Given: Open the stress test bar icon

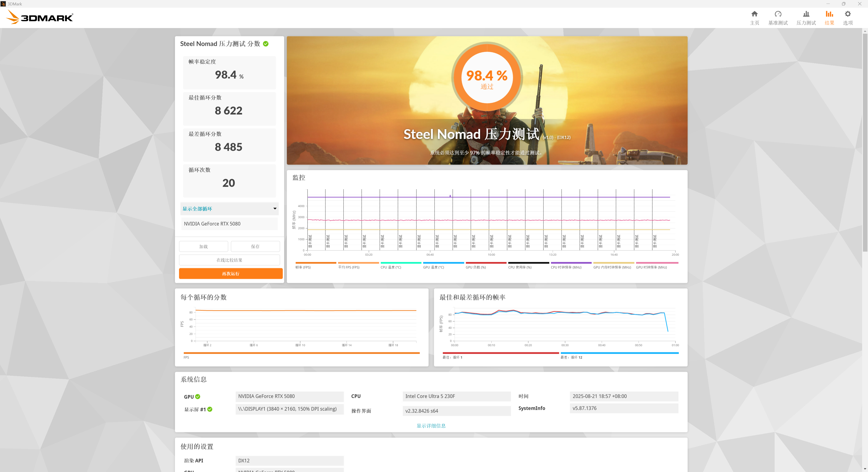Looking at the screenshot, I should [806, 14].
